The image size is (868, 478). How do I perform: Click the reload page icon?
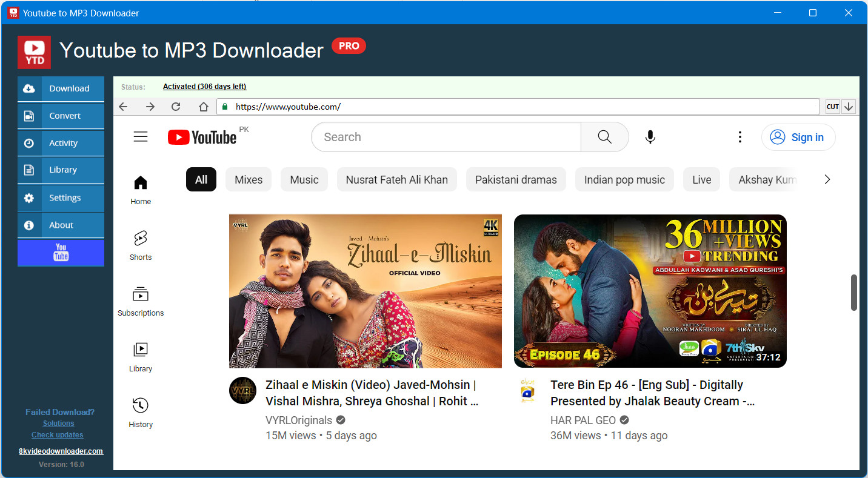[x=176, y=107]
